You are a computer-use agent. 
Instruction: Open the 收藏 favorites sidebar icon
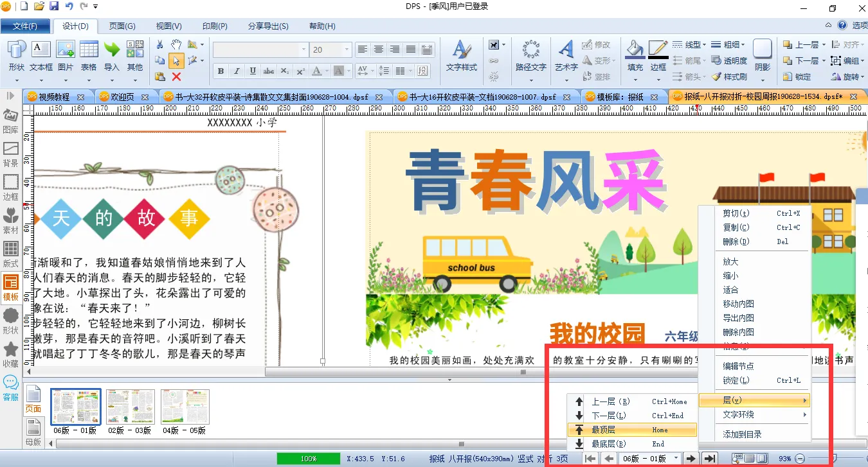11,354
